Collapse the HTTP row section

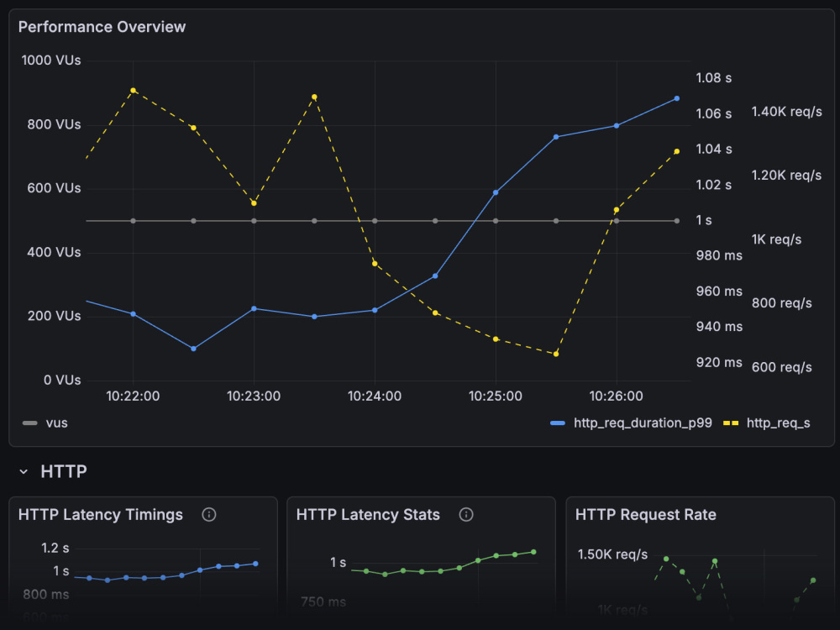pos(24,472)
